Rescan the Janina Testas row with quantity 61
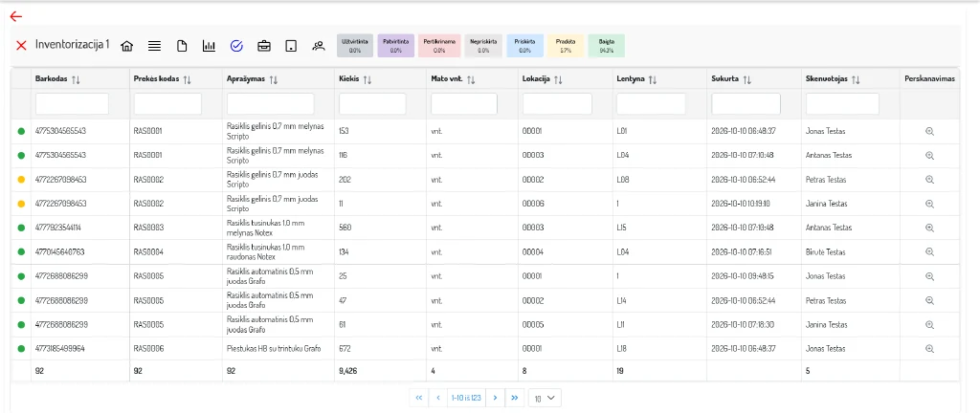This screenshot has height=413, width=980. coord(929,324)
